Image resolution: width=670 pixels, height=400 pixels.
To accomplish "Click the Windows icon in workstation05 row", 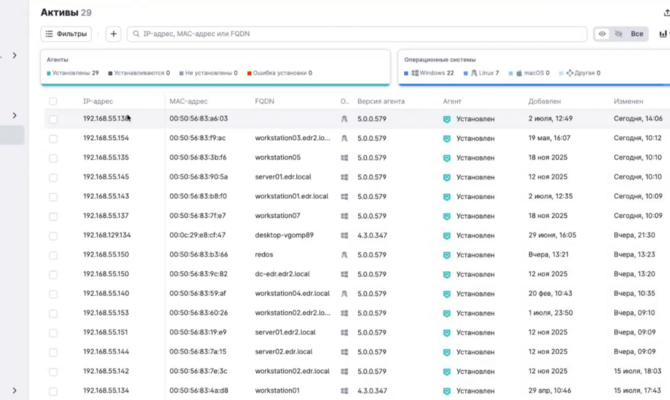I will pos(344,158).
